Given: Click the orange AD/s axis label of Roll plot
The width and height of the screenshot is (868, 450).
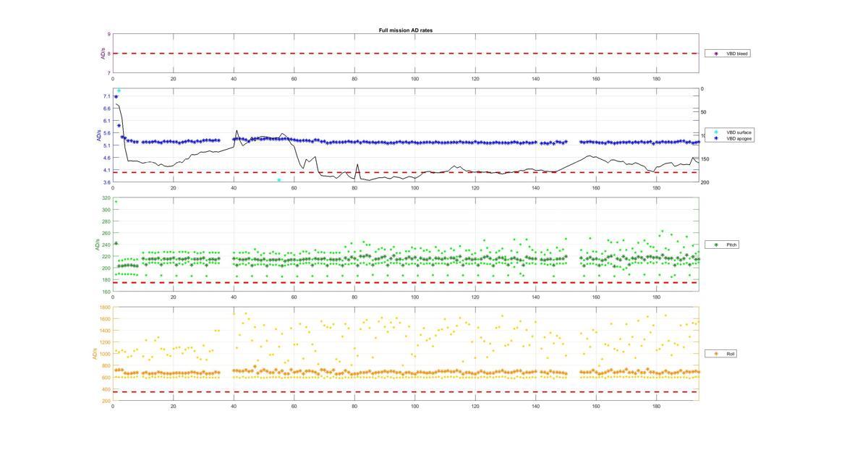Looking at the screenshot, I should 93,354.
